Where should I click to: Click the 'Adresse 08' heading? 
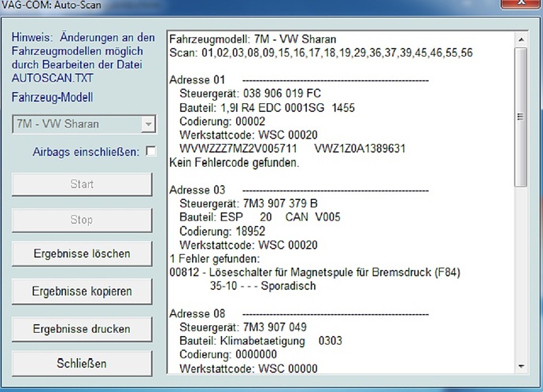197,314
